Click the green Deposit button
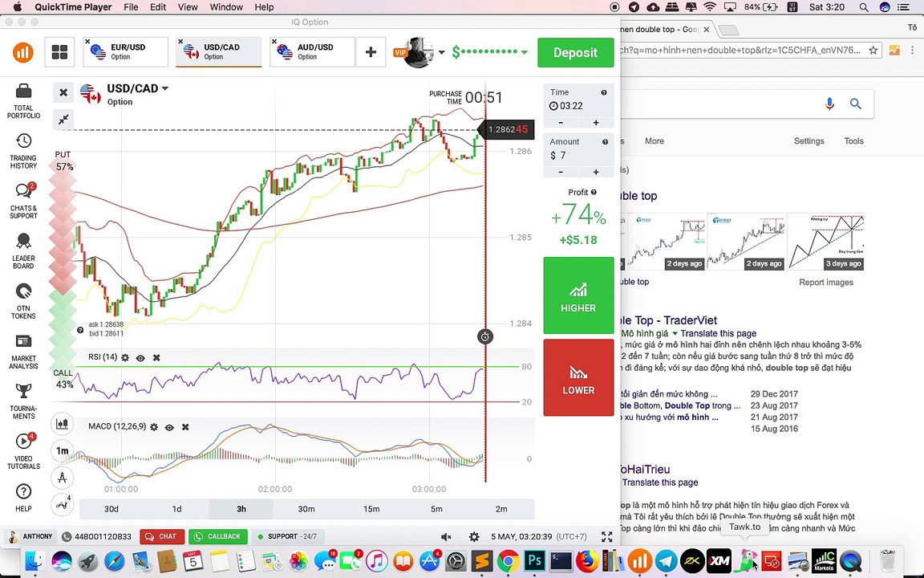The height and width of the screenshot is (578, 924). pyautogui.click(x=575, y=52)
